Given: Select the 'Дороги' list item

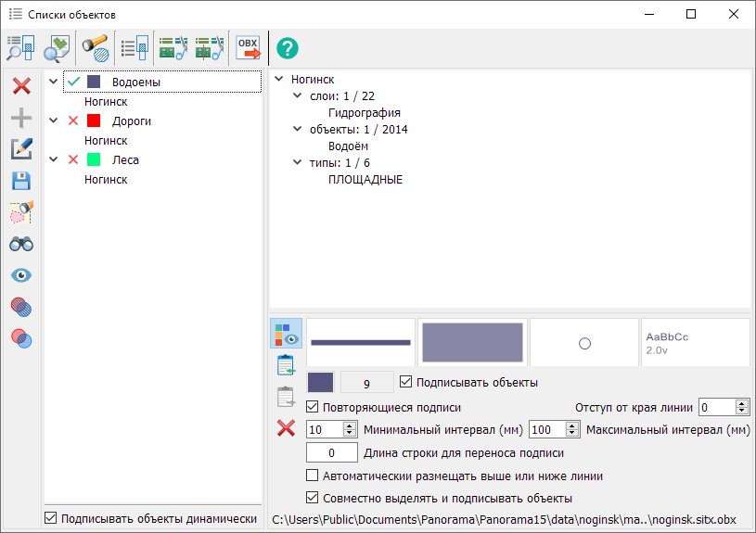Looking at the screenshot, I should tap(131, 121).
